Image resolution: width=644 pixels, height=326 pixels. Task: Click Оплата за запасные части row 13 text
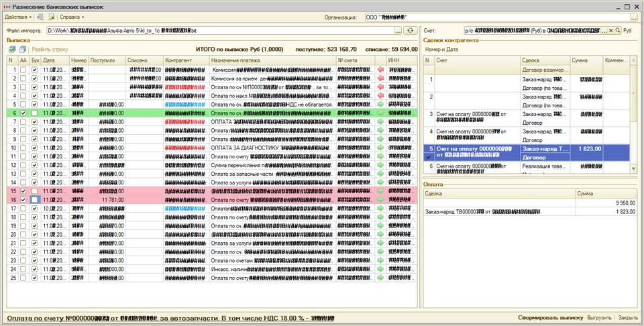[242, 174]
